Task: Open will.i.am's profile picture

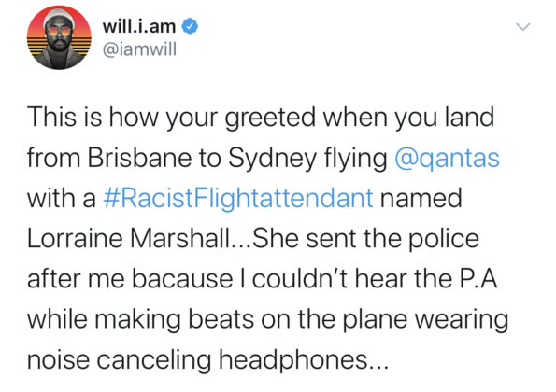Action: tap(59, 37)
